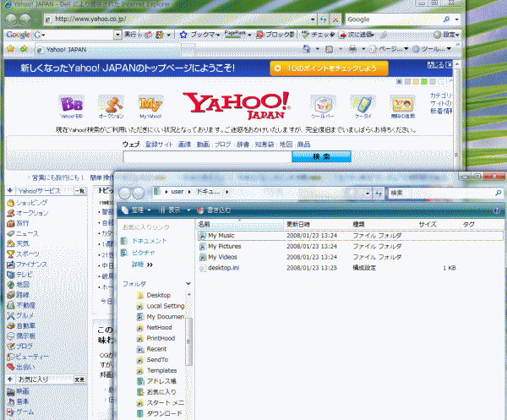Open Google Toolbar settings (設定)
507x420 pixels.
coord(446,35)
